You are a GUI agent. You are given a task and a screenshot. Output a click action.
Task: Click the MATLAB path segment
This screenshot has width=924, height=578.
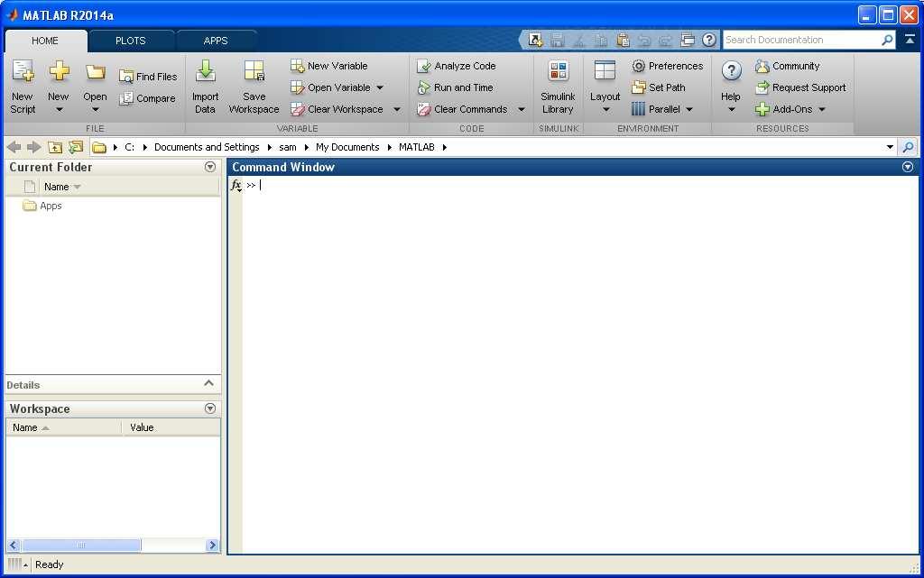tap(417, 147)
